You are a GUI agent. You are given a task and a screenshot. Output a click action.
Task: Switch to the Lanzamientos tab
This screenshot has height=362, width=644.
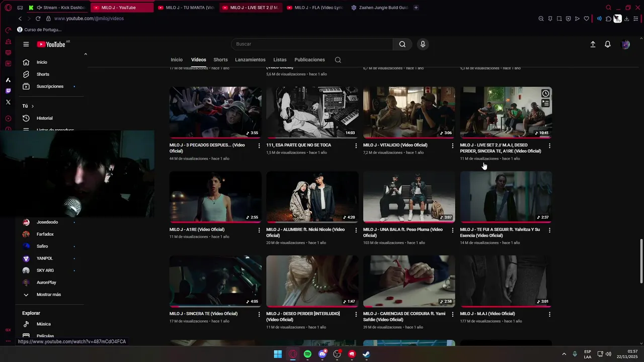coord(250,60)
